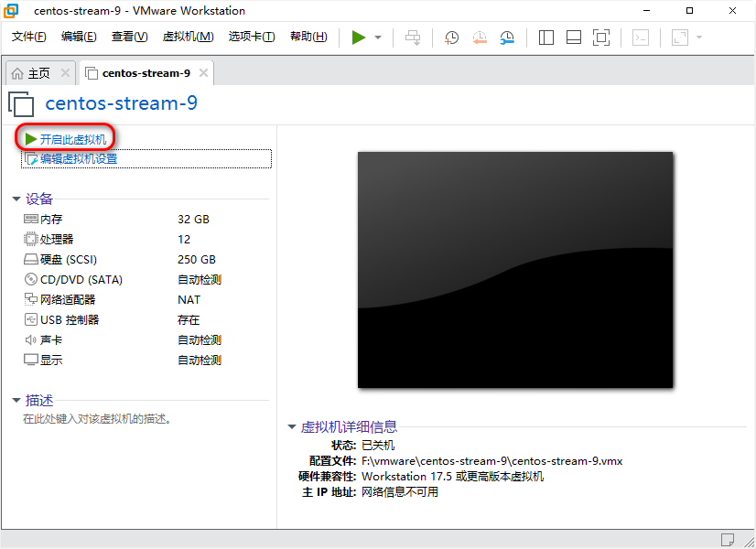The image size is (756, 549).
Task: Open the stretch display dropdown arrow
Action: 699,38
